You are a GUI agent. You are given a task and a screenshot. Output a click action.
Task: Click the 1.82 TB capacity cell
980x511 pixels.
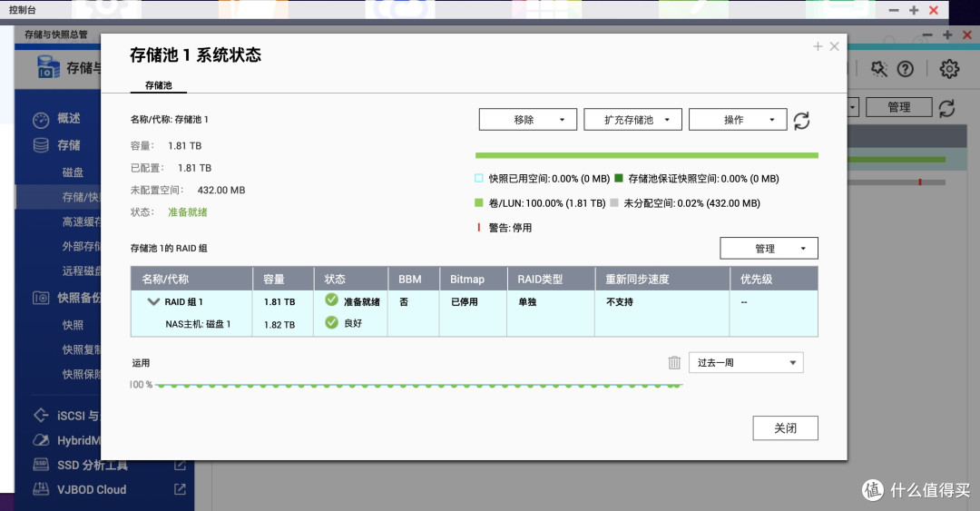point(279,325)
